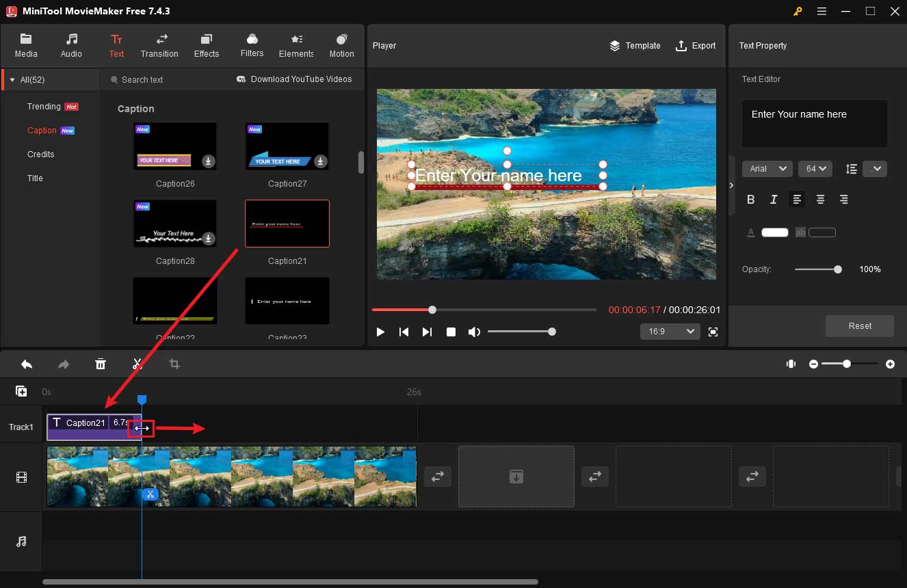Open the text color swatch
This screenshot has height=588, width=907.
775,232
